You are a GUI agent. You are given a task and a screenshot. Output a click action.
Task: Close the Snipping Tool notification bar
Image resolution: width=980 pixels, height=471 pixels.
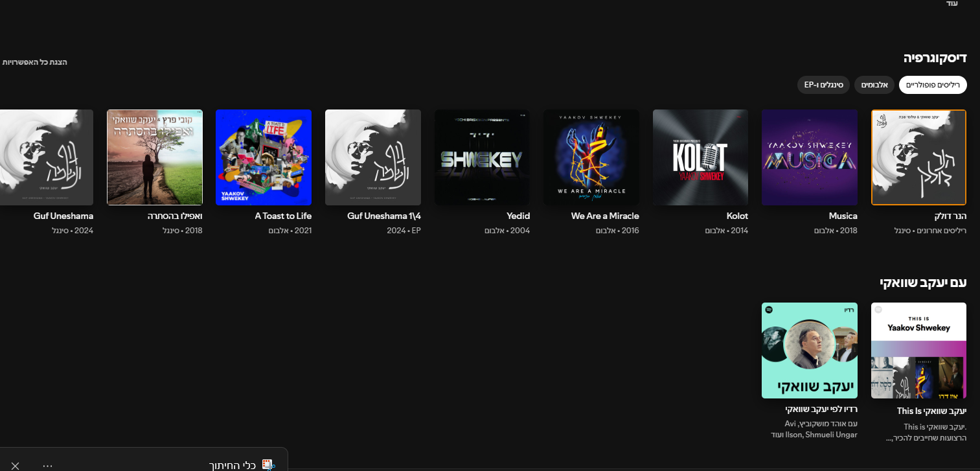pos(16,466)
